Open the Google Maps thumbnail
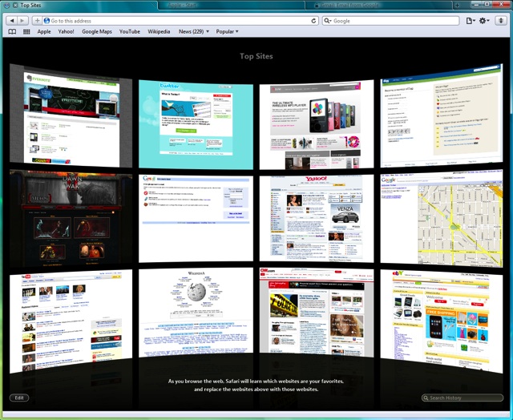The width and height of the screenshot is (513, 420). (442, 219)
